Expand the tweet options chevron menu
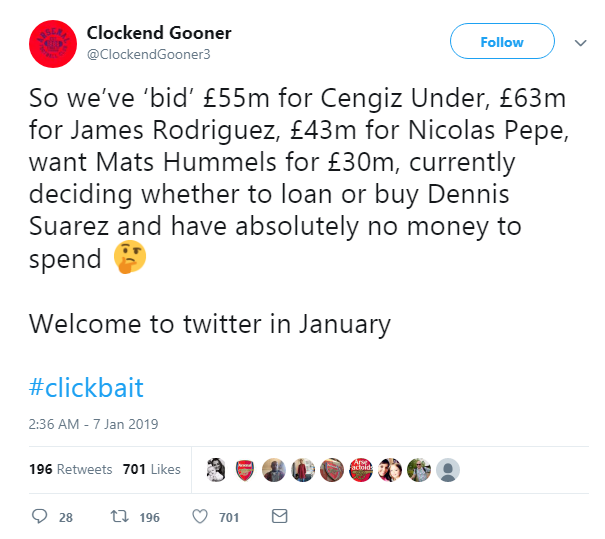This screenshot has height=539, width=605. pos(580,43)
